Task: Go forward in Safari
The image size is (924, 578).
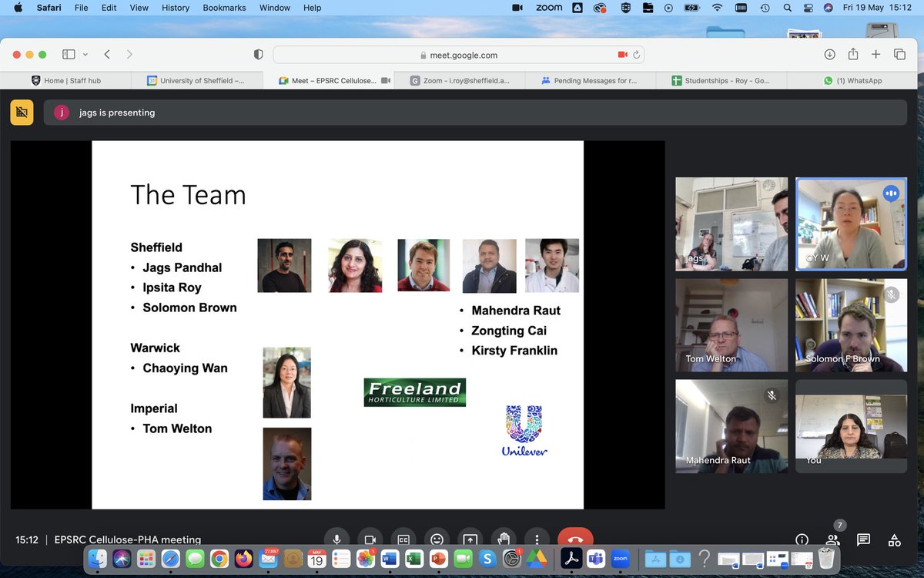Action: (129, 55)
